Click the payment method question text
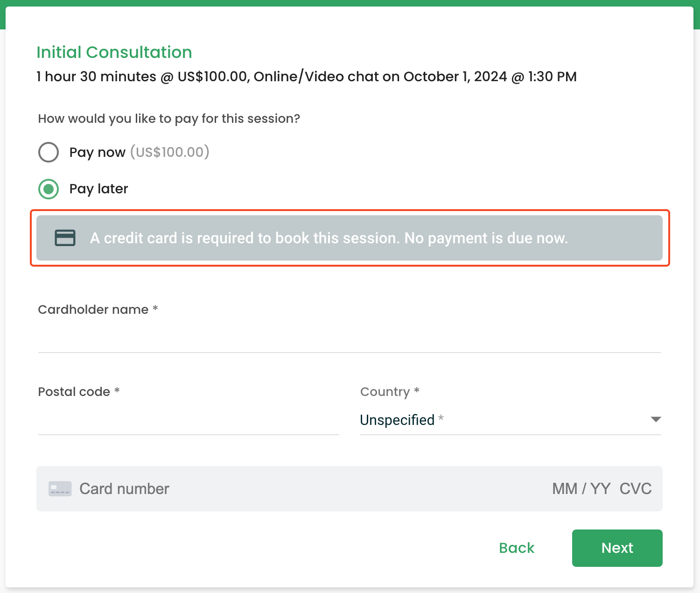The height and width of the screenshot is (593, 700). coord(169,119)
